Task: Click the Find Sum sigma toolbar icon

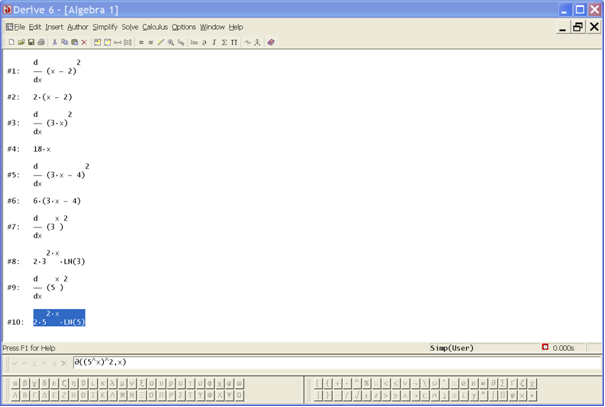Action: point(224,43)
